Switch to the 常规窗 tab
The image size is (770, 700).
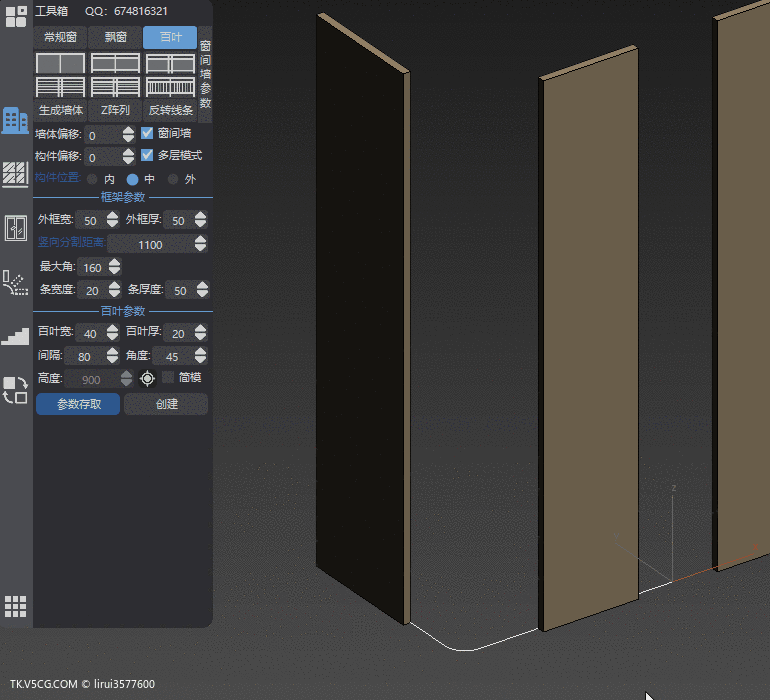60,37
